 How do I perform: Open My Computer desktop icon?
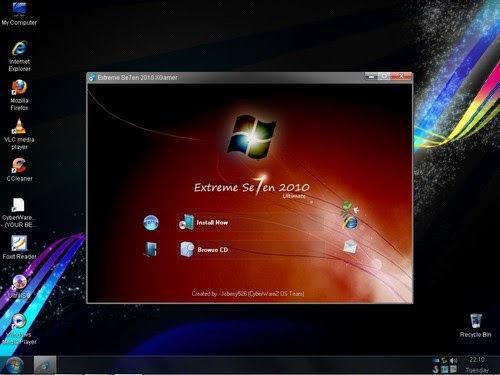(x=19, y=13)
